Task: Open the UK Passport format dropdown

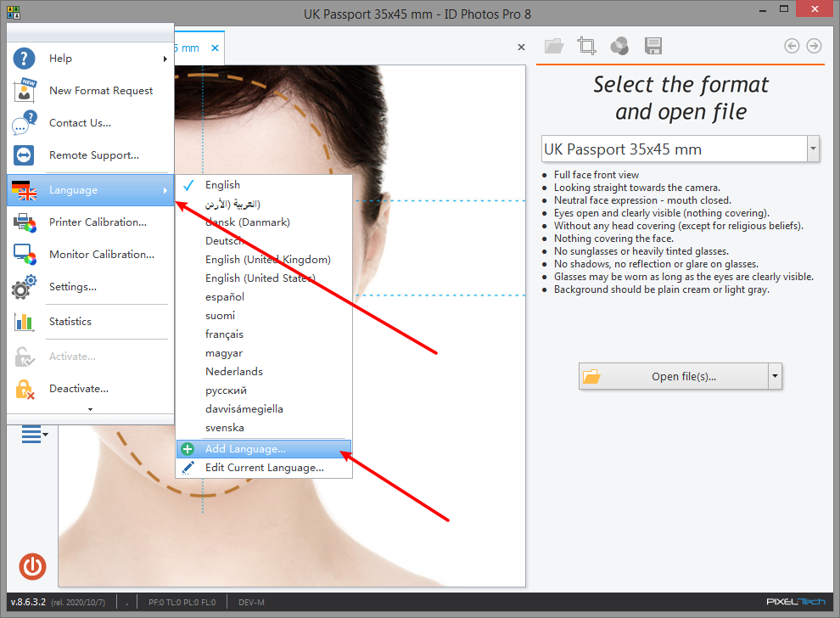Action: (813, 149)
